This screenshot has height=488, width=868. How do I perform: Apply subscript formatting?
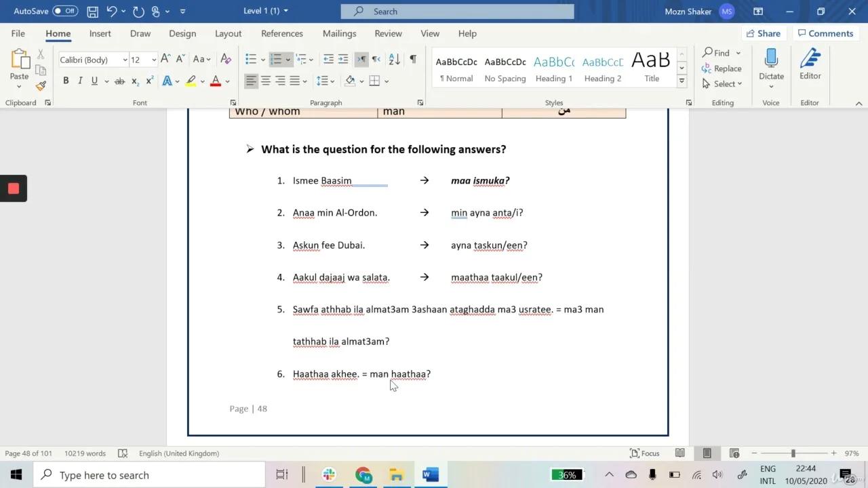134,81
